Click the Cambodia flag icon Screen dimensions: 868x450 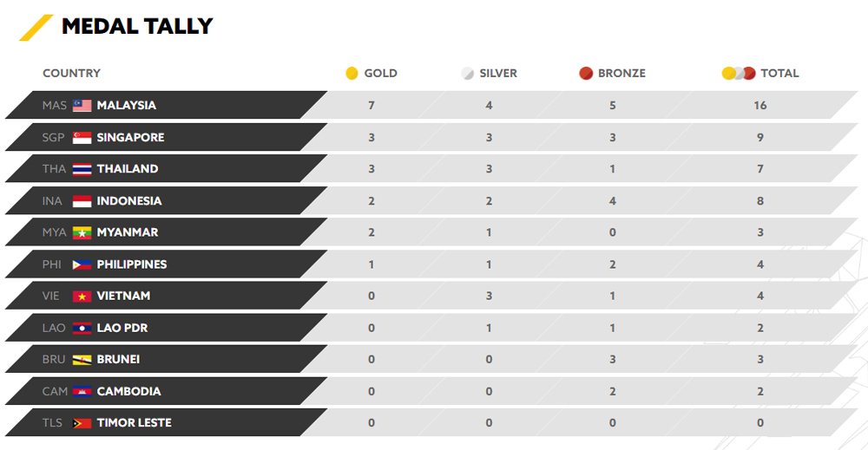coord(82,391)
